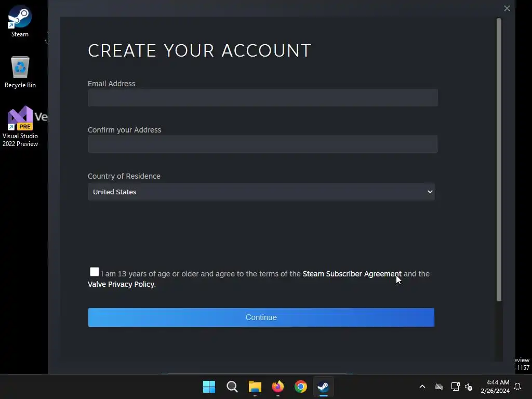Open the Steam desktop shortcut
This screenshot has width=532, height=399.
click(x=20, y=21)
